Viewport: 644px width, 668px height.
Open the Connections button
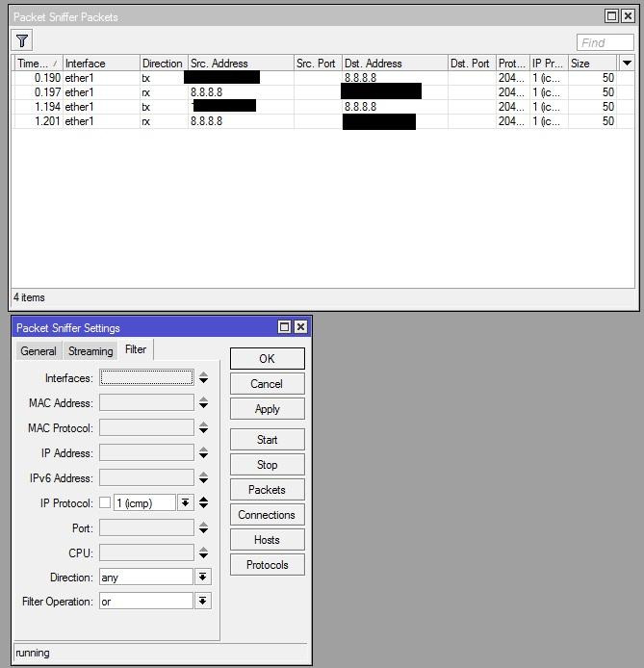click(x=267, y=515)
